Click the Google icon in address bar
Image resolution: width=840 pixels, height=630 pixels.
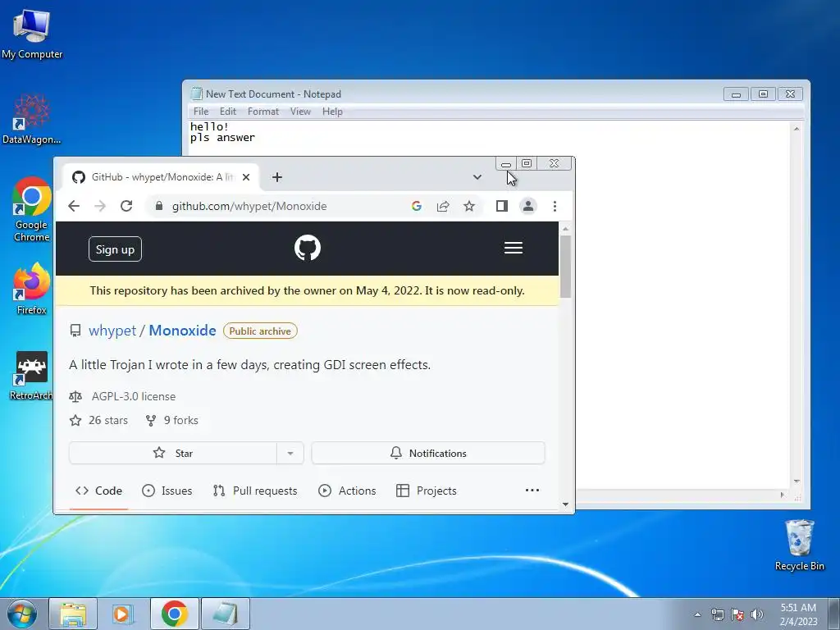(x=416, y=206)
